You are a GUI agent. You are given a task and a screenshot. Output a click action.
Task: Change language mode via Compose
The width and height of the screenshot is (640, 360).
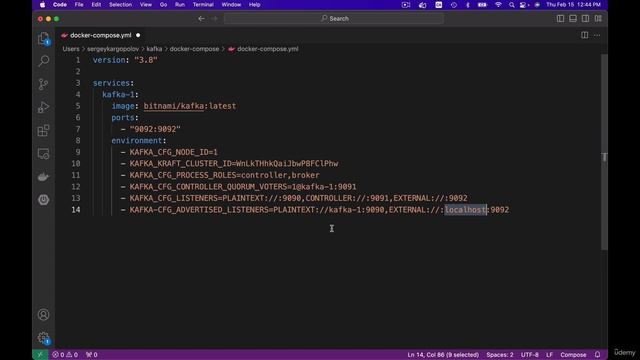(x=573, y=355)
